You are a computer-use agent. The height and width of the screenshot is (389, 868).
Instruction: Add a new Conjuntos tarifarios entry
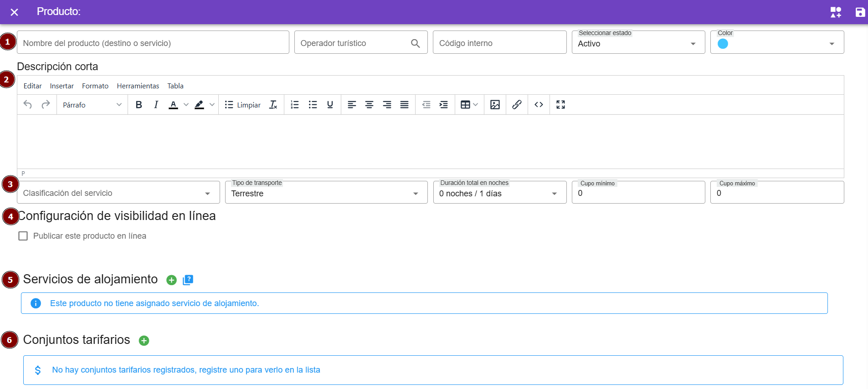[x=144, y=341]
